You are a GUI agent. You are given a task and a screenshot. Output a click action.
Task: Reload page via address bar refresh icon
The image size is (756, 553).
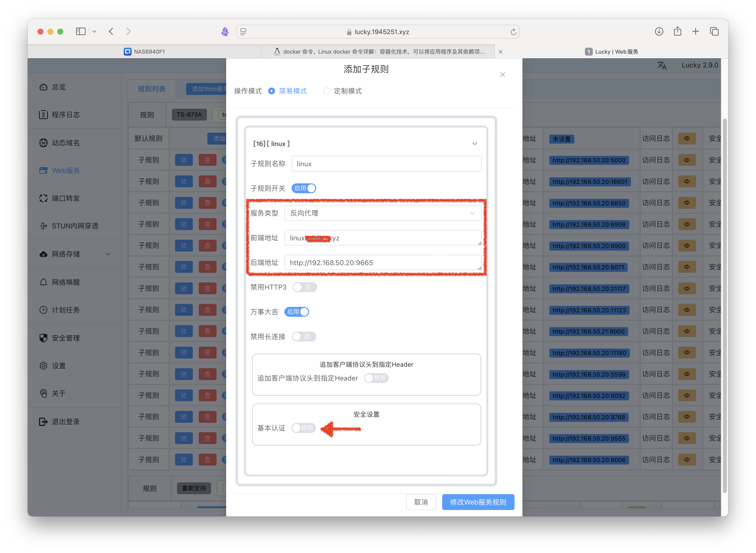(513, 32)
